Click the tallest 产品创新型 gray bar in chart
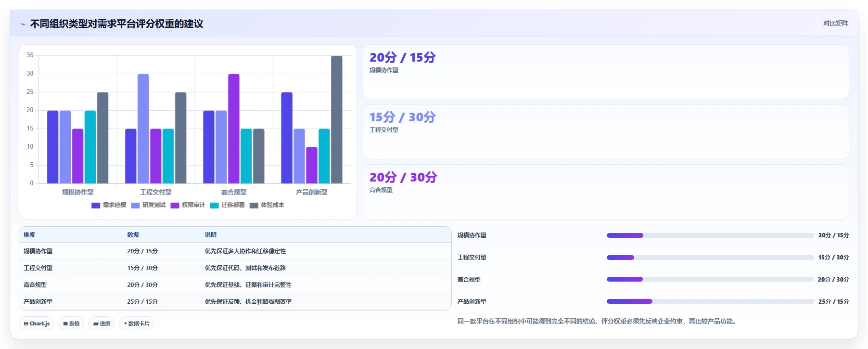This screenshot has width=868, height=349. 337,119
